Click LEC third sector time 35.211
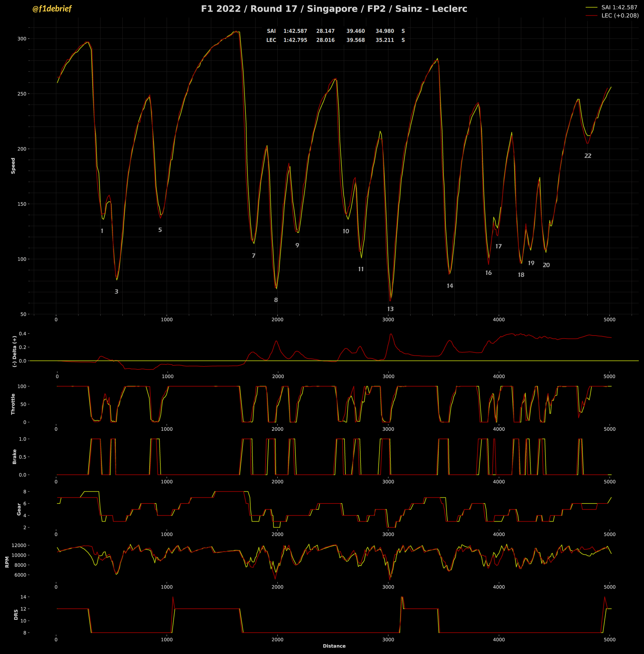Screen dimensions: 644x654 click(x=385, y=40)
